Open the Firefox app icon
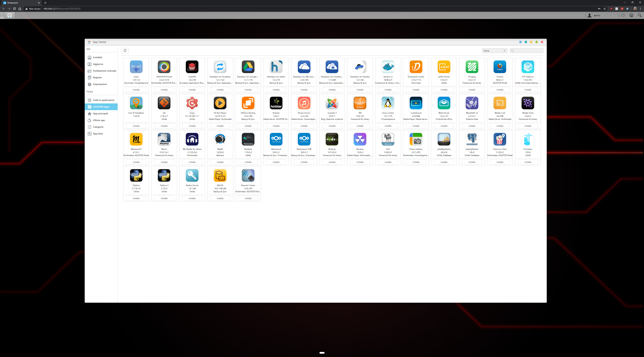This screenshot has width=644, height=357. (x=500, y=67)
